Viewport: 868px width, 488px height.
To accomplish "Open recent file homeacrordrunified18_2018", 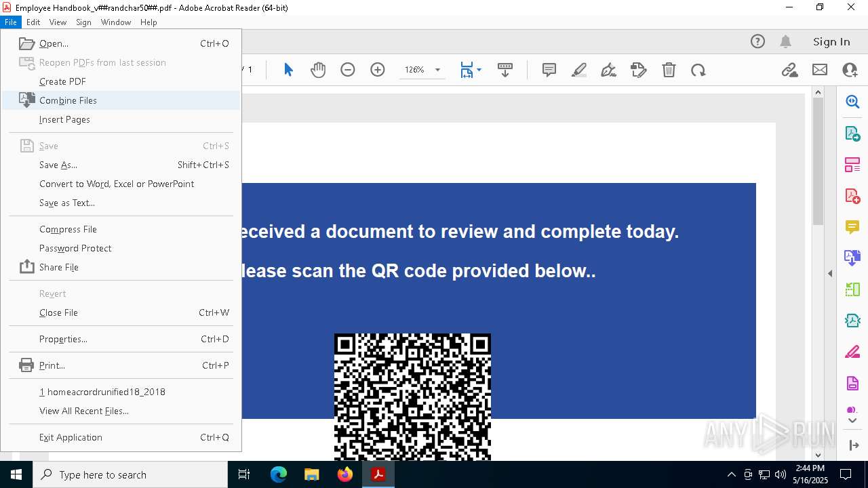I will point(121,392).
